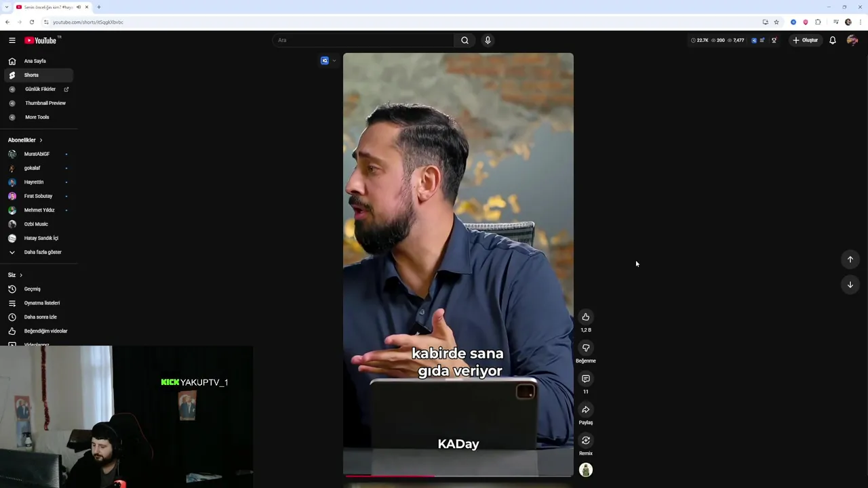Open More Tools in sidebar
Screen dimensions: 868x488
(x=37, y=117)
